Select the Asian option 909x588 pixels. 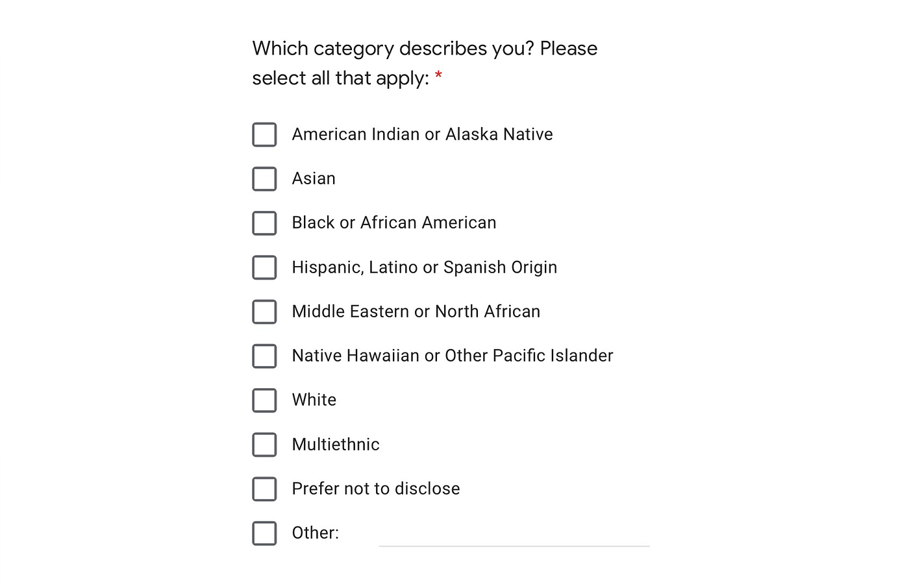pyautogui.click(x=264, y=178)
